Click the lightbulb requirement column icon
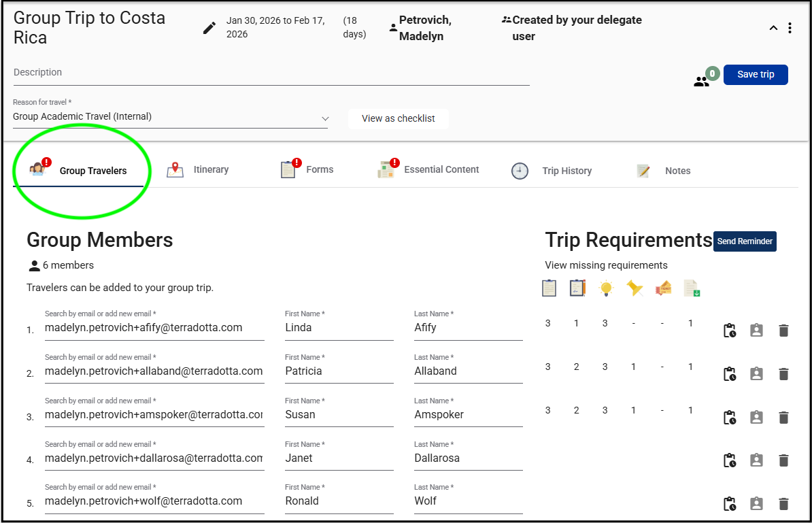 click(x=605, y=288)
